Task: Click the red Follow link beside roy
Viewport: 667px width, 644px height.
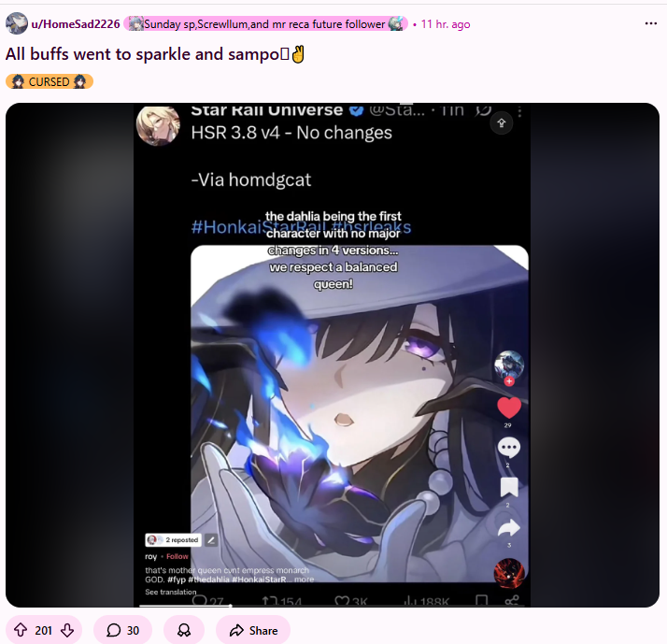Action: (x=177, y=556)
